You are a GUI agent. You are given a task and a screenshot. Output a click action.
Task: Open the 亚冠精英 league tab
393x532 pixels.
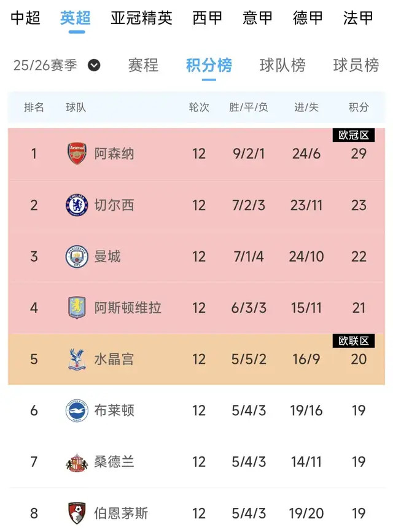pyautogui.click(x=142, y=18)
